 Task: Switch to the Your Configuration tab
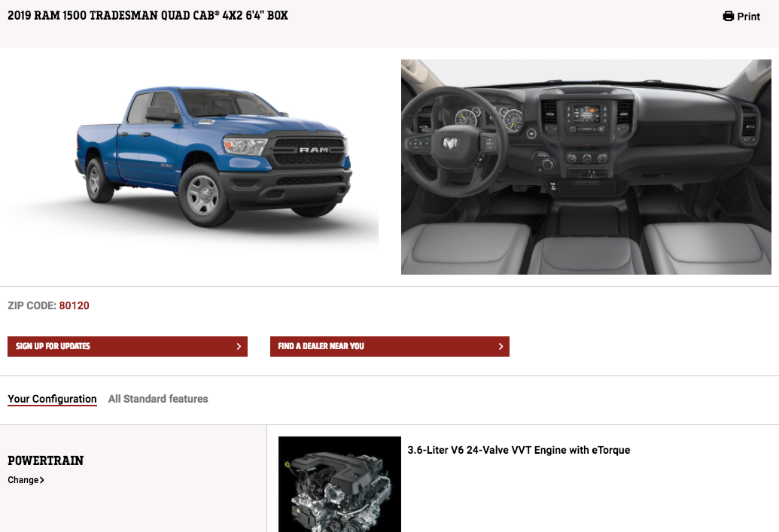point(52,399)
